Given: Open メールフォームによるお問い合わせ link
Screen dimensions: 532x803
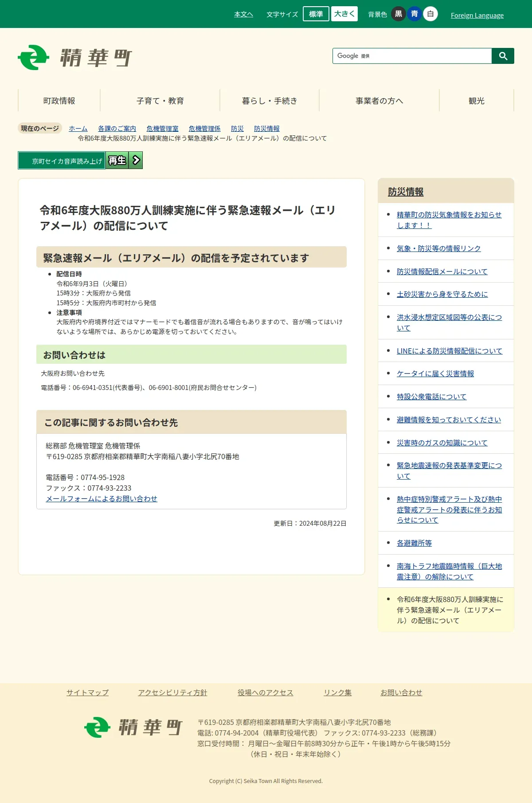Looking at the screenshot, I should coord(102,499).
